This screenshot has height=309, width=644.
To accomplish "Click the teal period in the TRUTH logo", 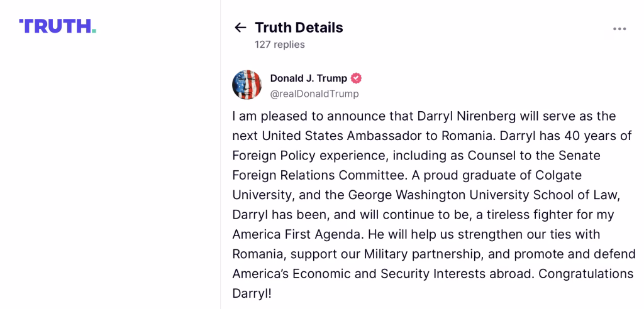I will click(94, 30).
